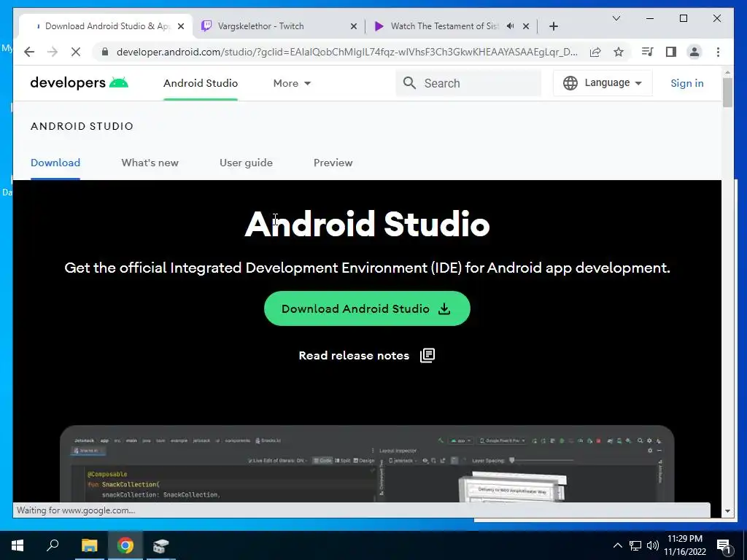
Task: Expand the More dropdown menu
Action: point(292,83)
